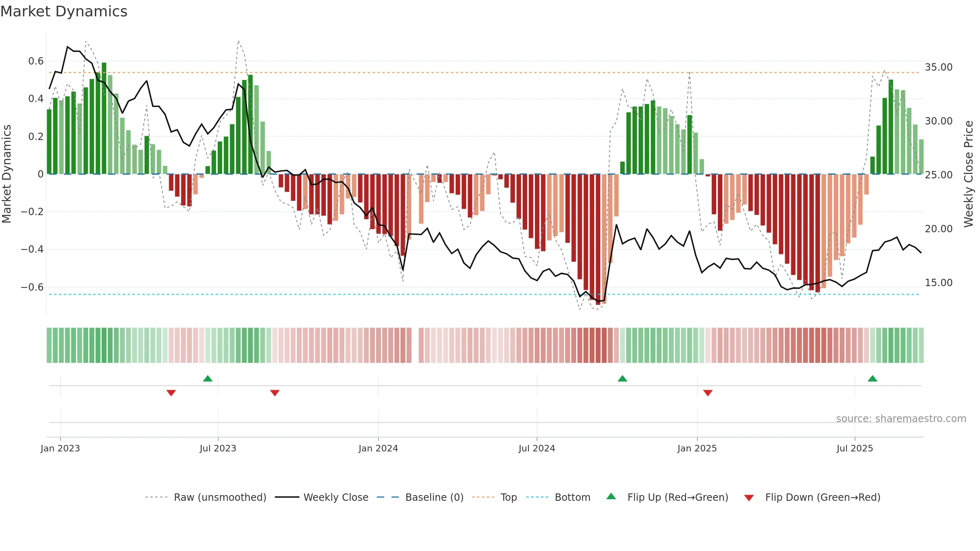980x551 pixels.
Task: Click the blue dashed Baseline legend line sample
Action: tap(388, 497)
